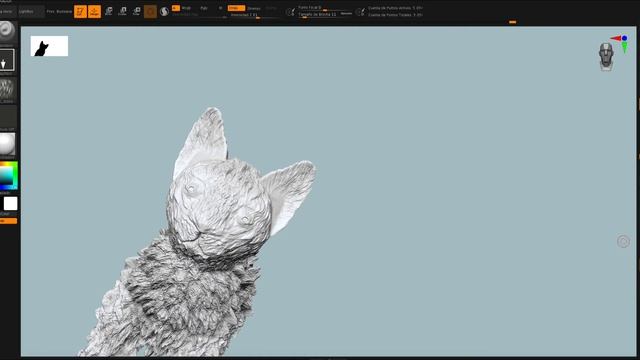
Task: Open the stroke type selector
Action: pos(7,60)
